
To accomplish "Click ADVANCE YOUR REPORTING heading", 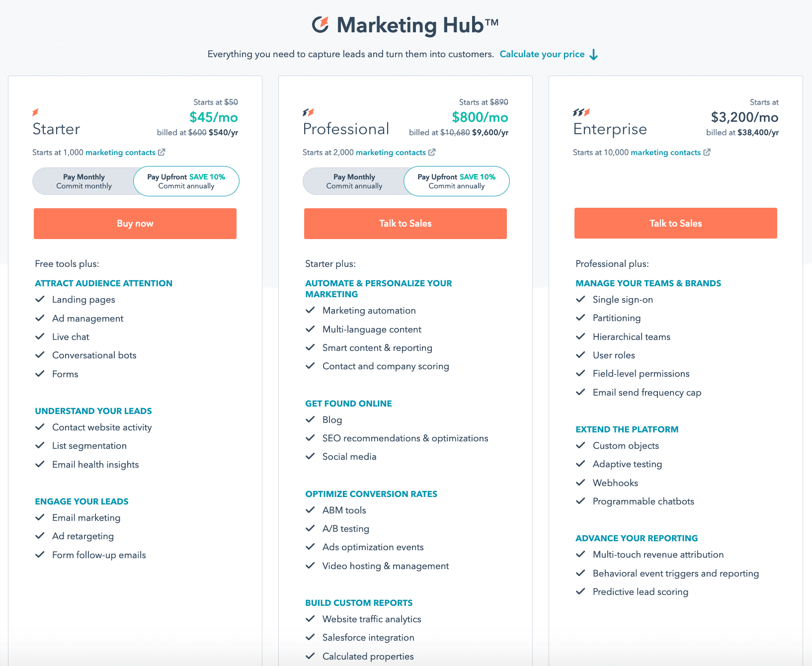I will coord(637,538).
